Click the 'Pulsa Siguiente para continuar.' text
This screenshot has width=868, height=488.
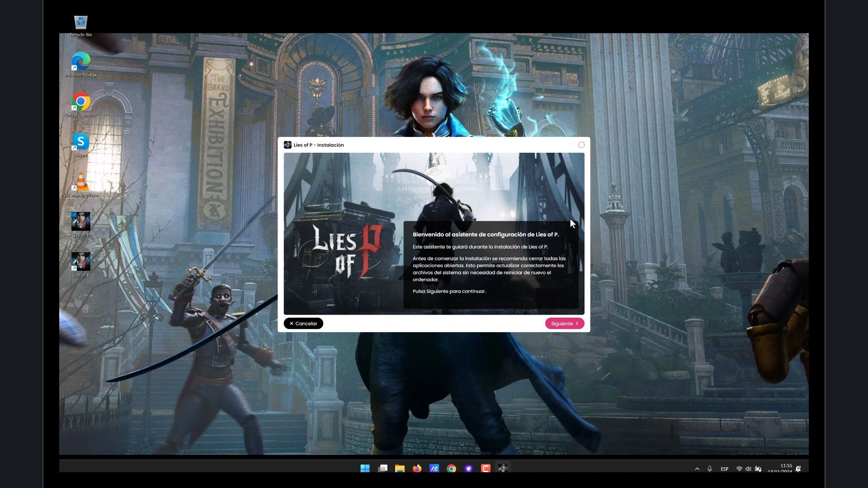(449, 291)
